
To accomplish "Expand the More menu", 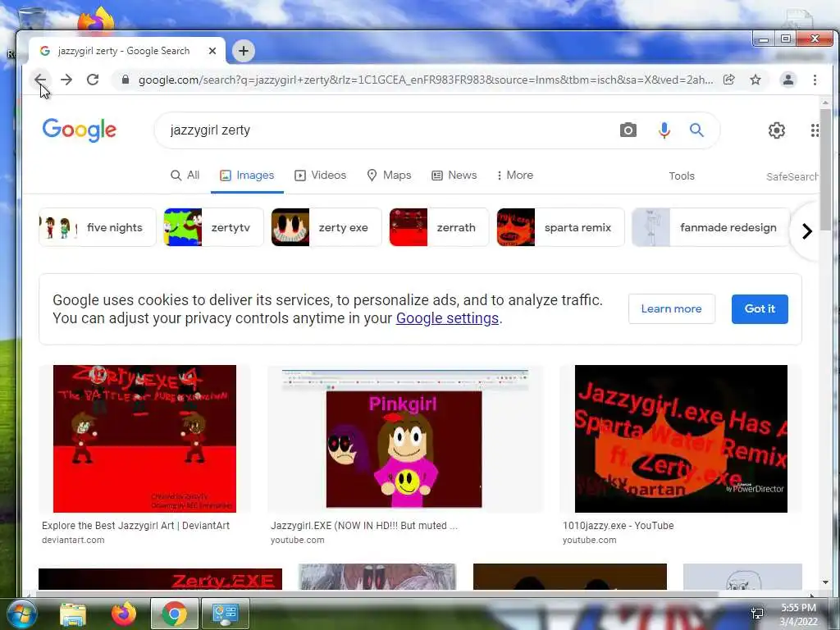I will coord(515,176).
